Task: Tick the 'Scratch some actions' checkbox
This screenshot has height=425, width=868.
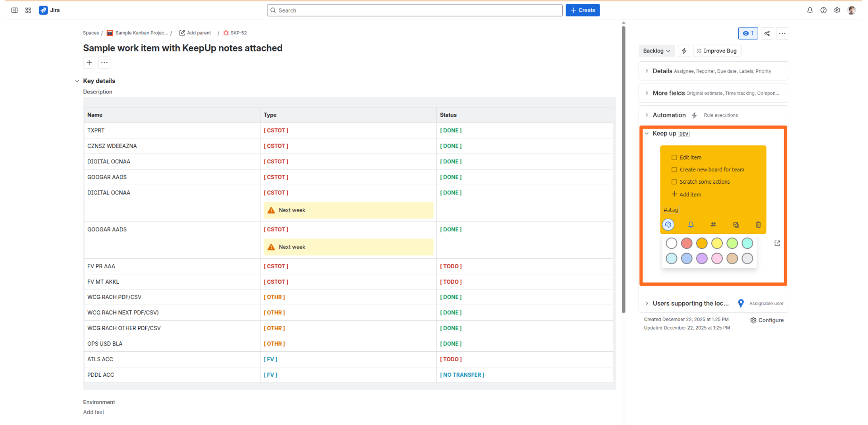Action: 674,182
